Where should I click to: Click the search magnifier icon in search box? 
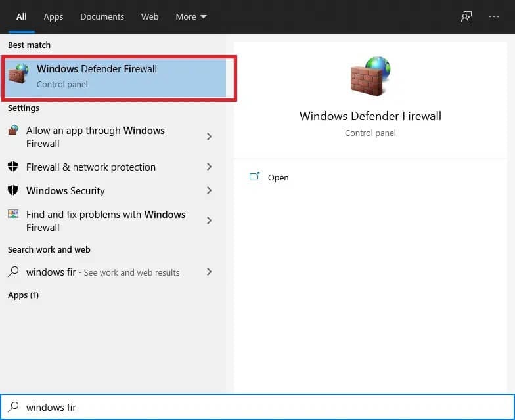(13, 407)
